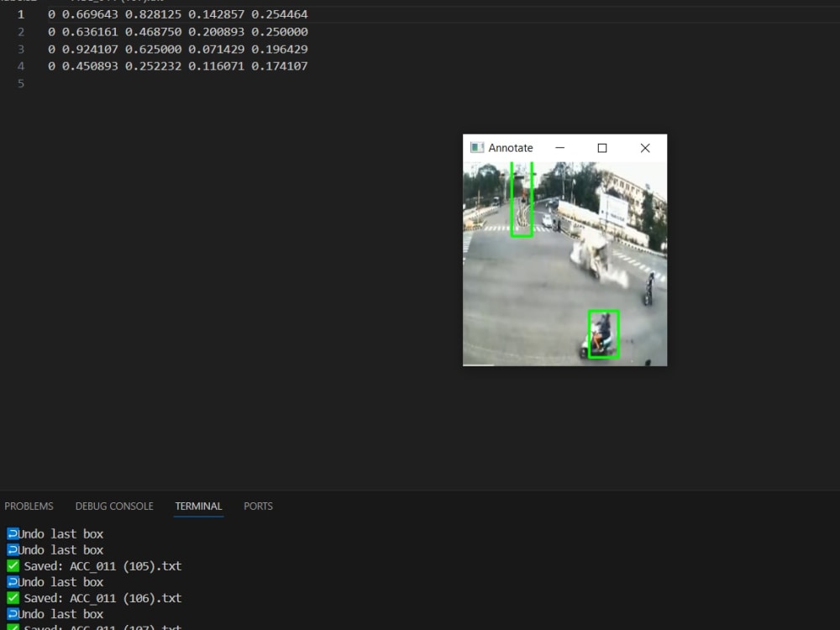Screen dimensions: 840x630
Task: Click the value 0.669643 on line 1
Action: [x=90, y=14]
